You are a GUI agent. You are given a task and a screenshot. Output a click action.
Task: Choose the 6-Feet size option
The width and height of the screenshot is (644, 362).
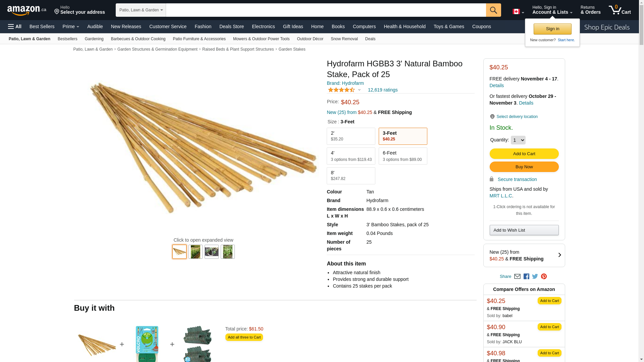pos(403,156)
